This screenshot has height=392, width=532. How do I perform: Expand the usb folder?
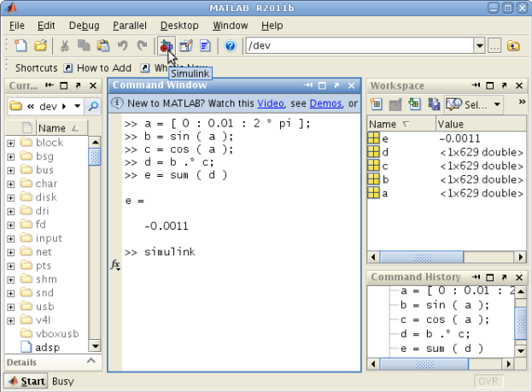(11, 307)
